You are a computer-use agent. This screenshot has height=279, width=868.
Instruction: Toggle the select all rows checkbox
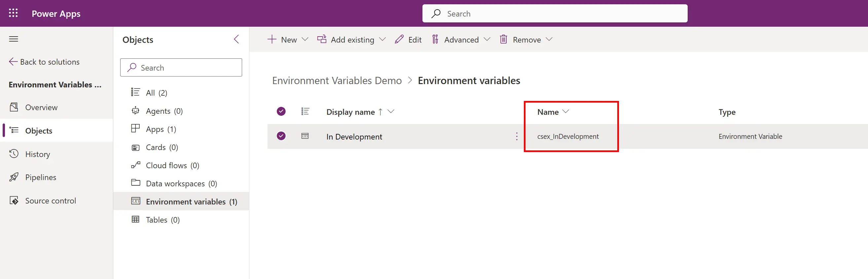tap(281, 111)
